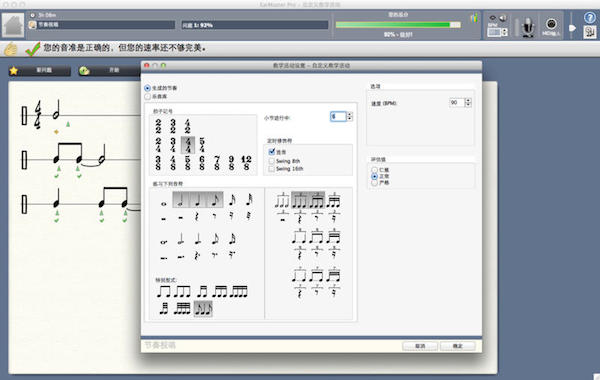600x380 pixels.
Task: Select the 严格 evaluation radio button
Action: [x=374, y=183]
